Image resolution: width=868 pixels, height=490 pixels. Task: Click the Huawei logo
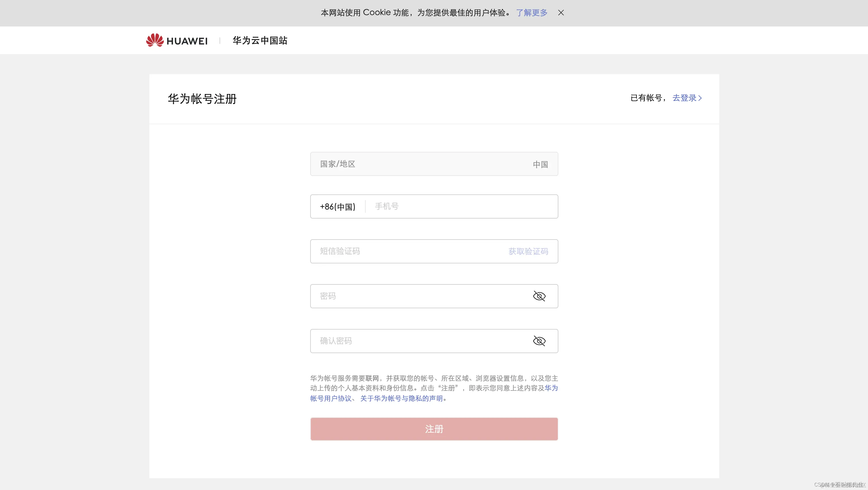click(x=176, y=40)
